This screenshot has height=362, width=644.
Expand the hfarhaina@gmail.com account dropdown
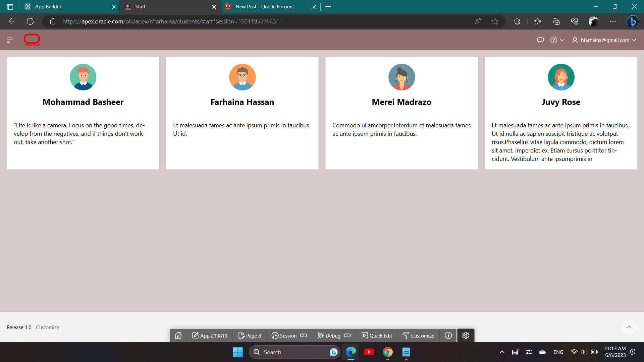coord(635,40)
